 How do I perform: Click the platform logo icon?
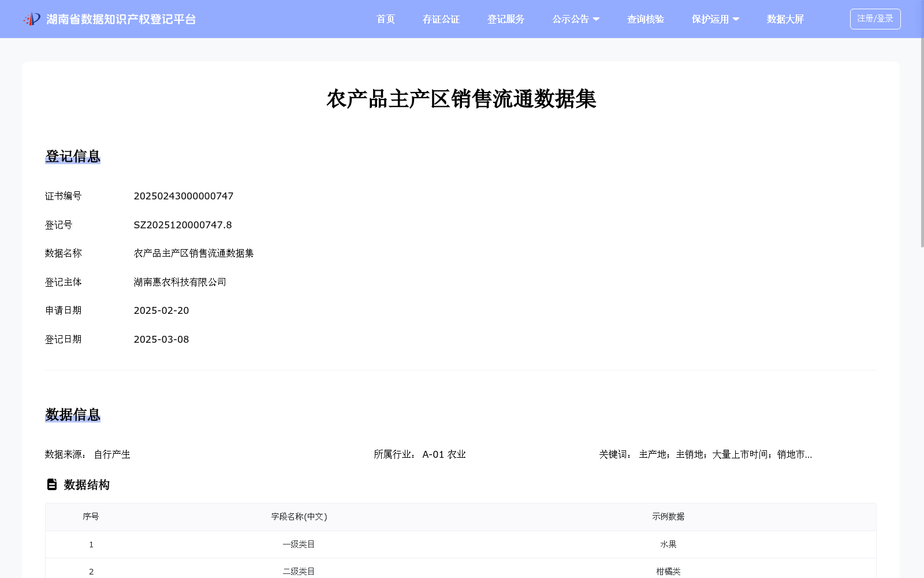[x=32, y=19]
